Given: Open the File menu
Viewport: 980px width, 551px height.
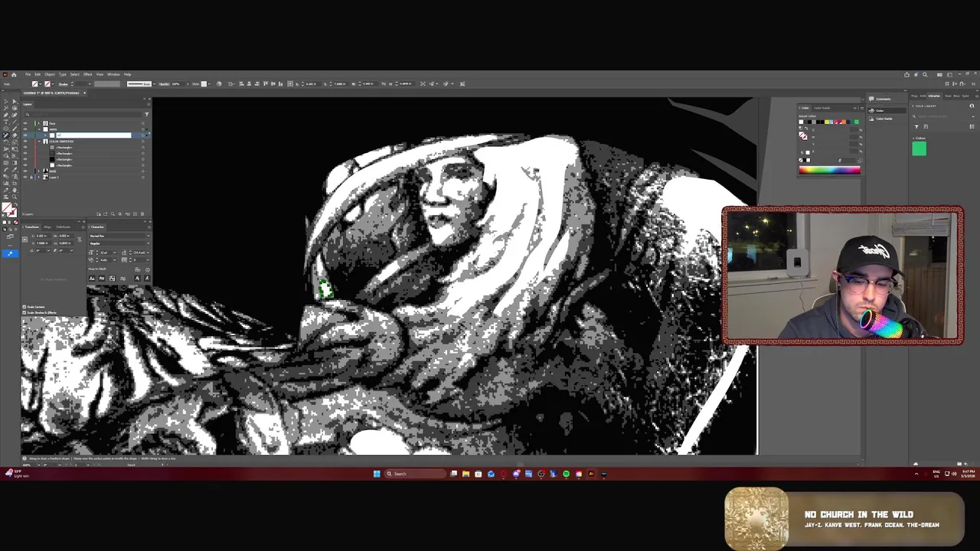Looking at the screenshot, I should [x=28, y=74].
